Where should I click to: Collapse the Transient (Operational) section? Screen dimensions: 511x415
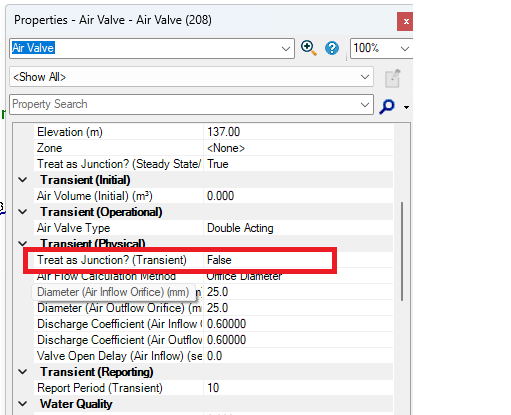tap(23, 212)
